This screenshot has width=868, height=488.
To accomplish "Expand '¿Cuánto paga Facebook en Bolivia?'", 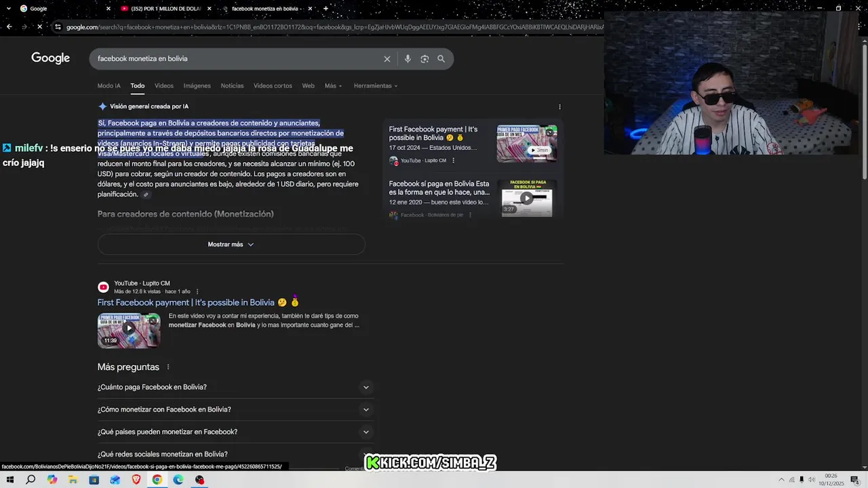I will tap(235, 388).
